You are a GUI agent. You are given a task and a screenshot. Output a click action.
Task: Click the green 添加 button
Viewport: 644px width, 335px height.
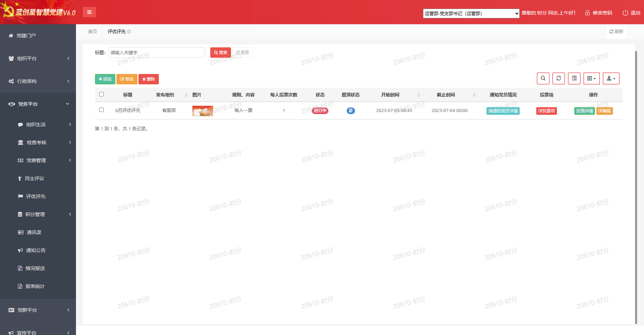(105, 79)
